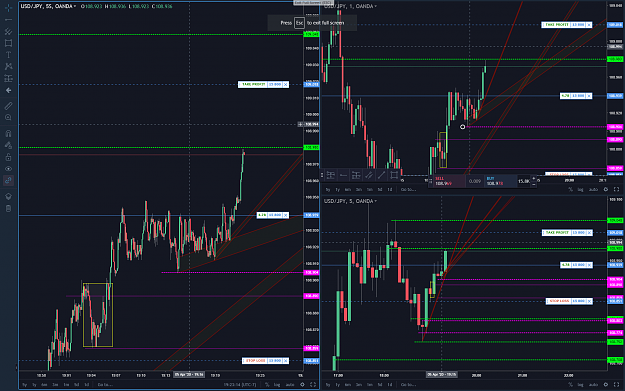Pick horizontal line in floating favorites toolbar

click(343, 175)
